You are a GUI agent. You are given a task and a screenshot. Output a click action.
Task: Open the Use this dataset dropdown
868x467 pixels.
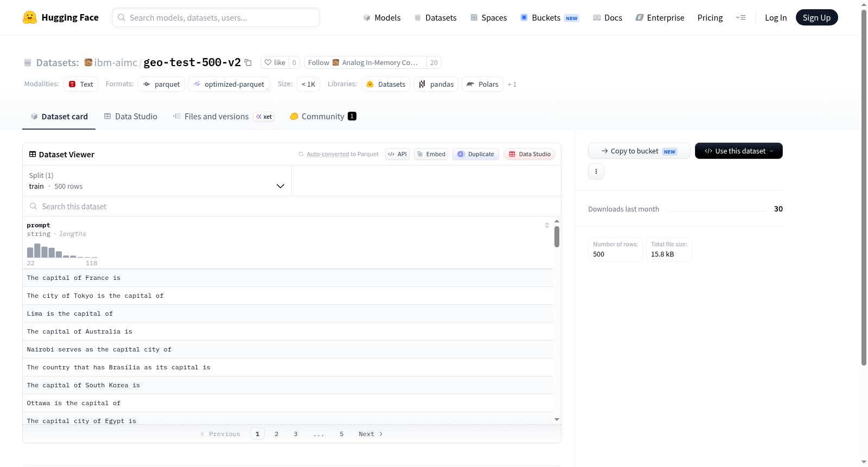[739, 151]
